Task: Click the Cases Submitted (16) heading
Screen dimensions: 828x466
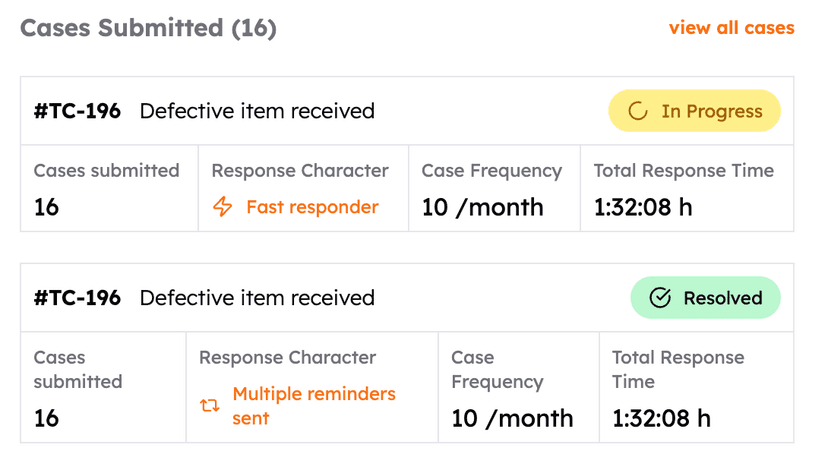Action: pyautogui.click(x=148, y=28)
